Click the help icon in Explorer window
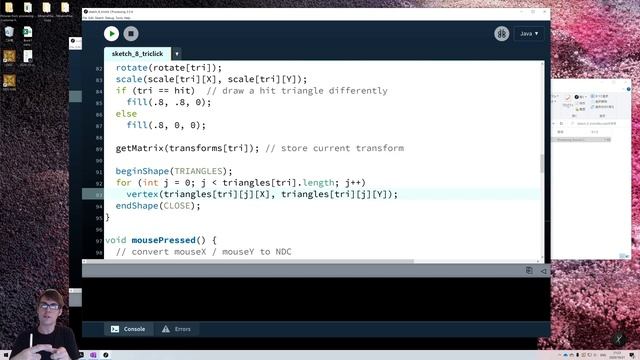 629,89
